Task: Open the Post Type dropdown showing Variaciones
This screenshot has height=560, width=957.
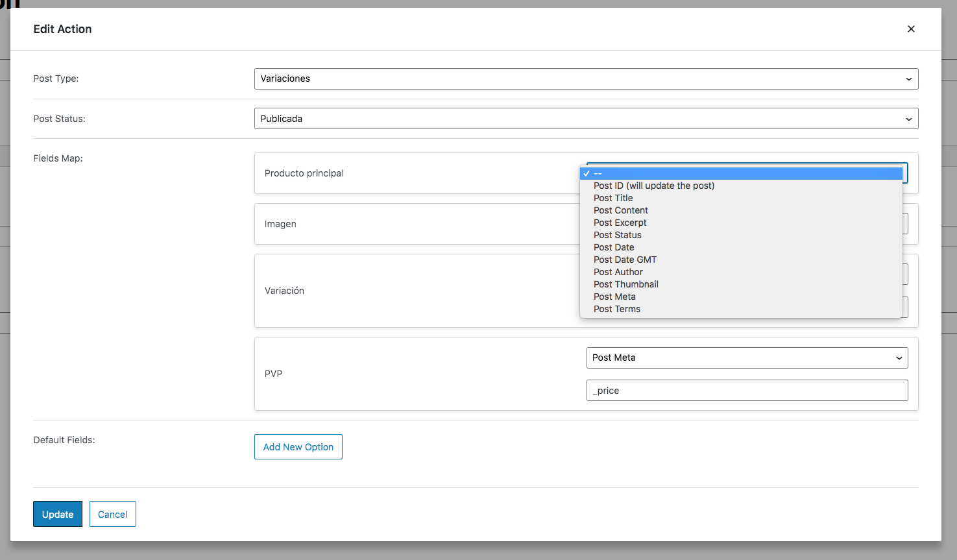Action: coord(585,79)
